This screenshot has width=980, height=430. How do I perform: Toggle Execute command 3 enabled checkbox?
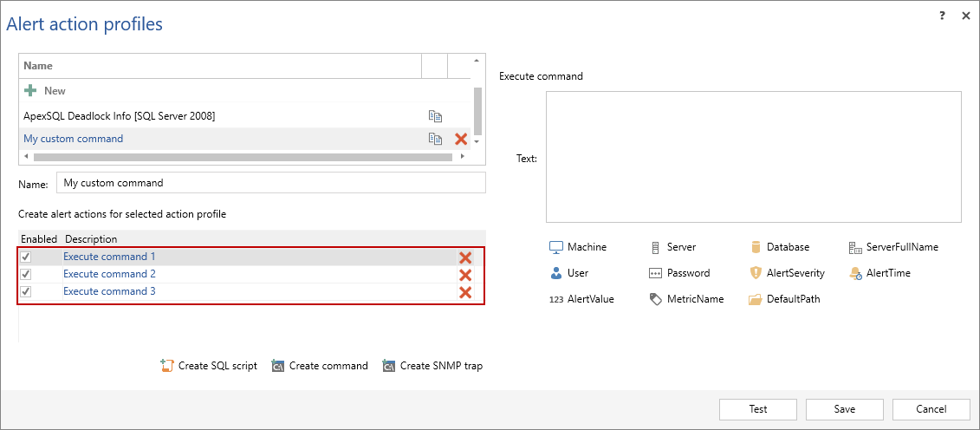pyautogui.click(x=26, y=292)
